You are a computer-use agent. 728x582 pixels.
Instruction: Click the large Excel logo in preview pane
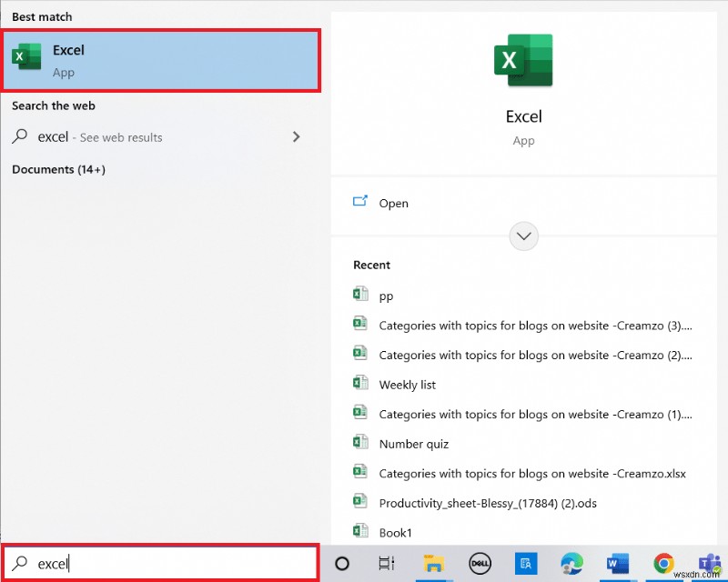[x=523, y=60]
